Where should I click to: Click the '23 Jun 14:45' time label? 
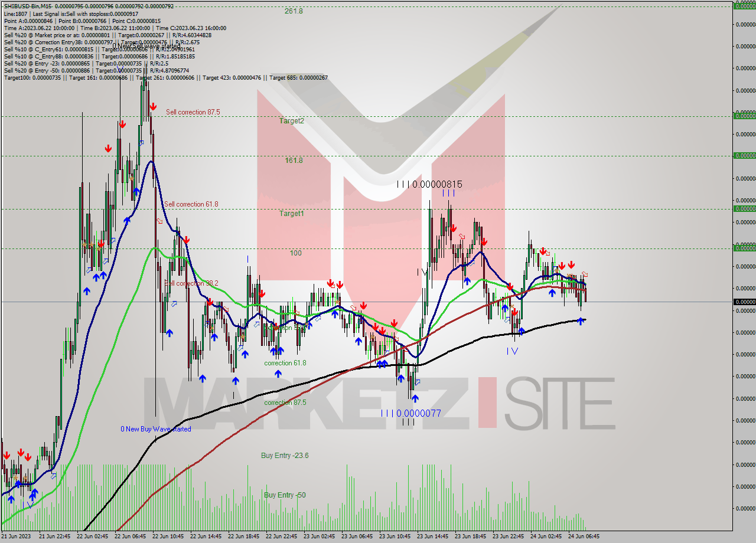pos(432,537)
